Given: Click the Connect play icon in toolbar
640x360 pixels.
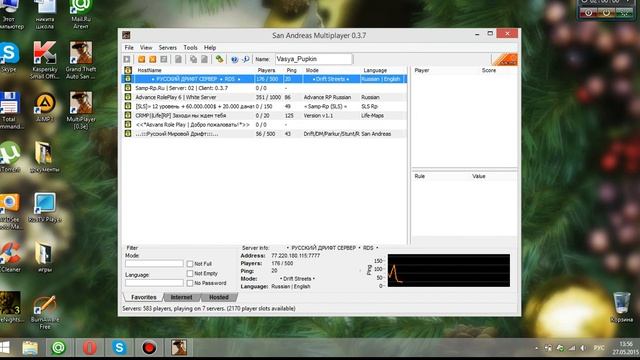Looking at the screenshot, I should click(127, 59).
